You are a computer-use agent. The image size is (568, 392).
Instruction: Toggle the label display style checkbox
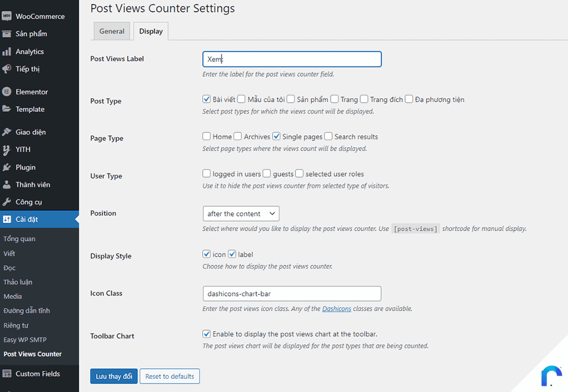point(232,254)
